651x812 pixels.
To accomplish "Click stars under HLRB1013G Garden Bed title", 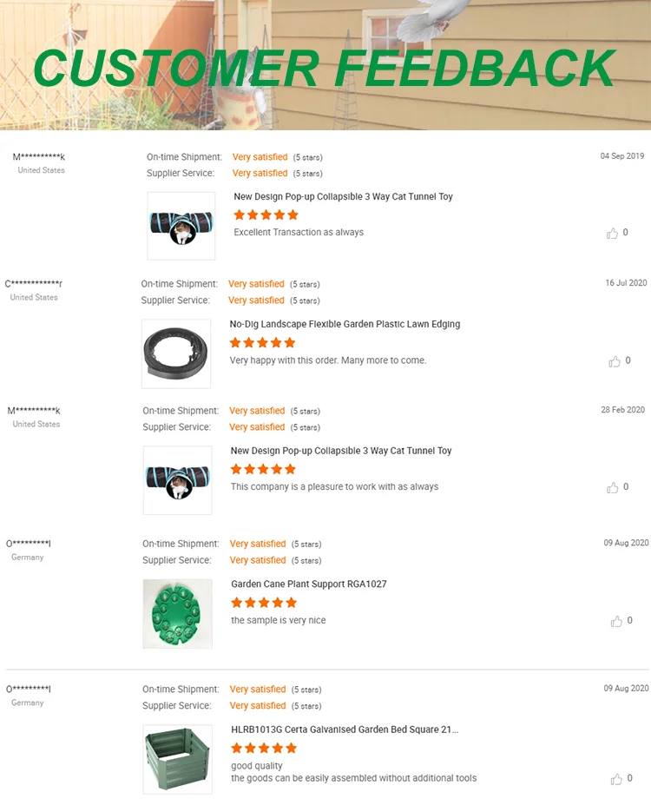I will coord(264,748).
